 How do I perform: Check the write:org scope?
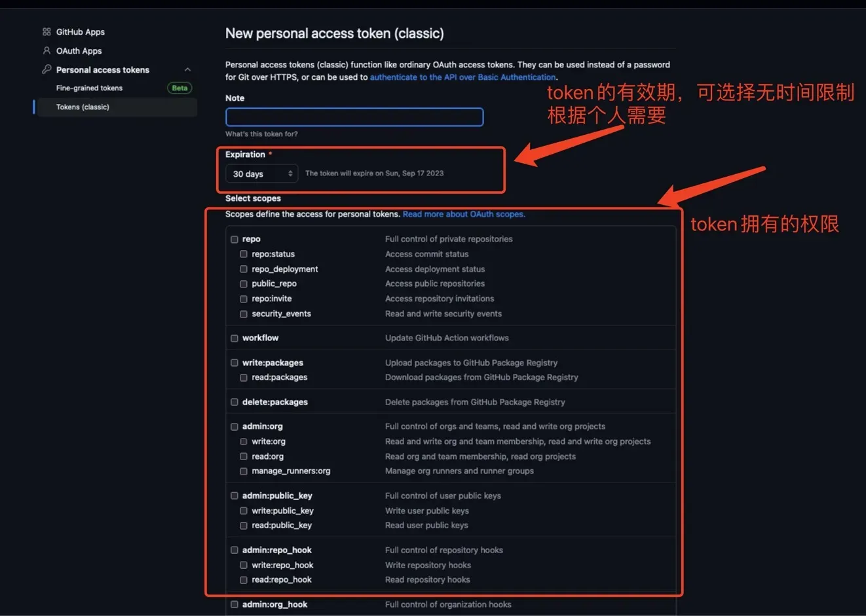[x=244, y=442]
